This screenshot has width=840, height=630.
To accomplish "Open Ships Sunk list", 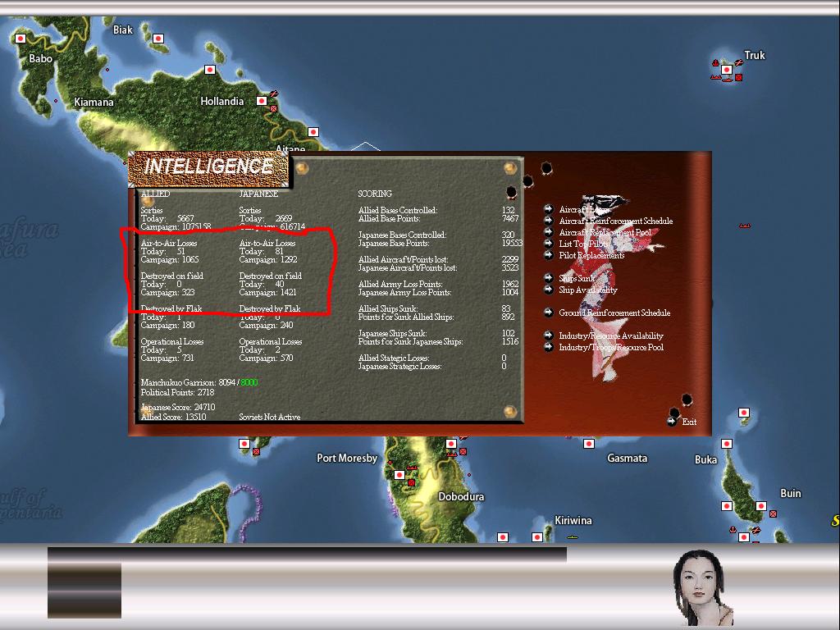I will [x=577, y=278].
